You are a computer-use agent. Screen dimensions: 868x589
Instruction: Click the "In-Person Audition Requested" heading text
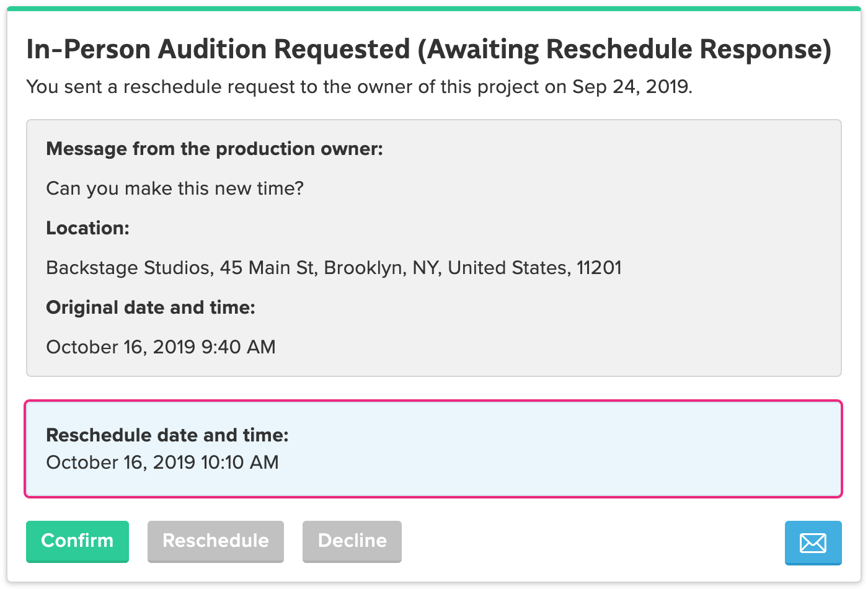click(218, 50)
